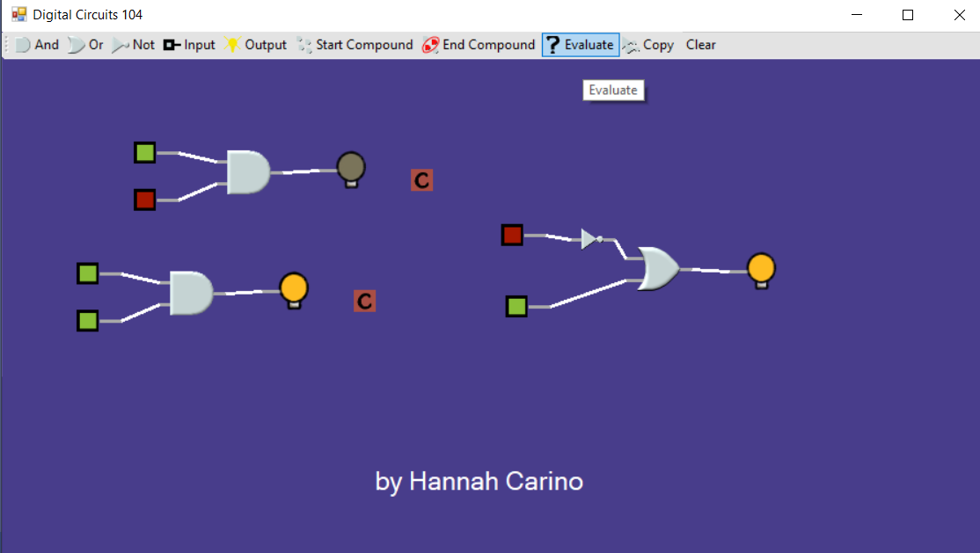Toggle the top green input of the bottom And gate
This screenshot has width=980, height=553.
point(87,274)
